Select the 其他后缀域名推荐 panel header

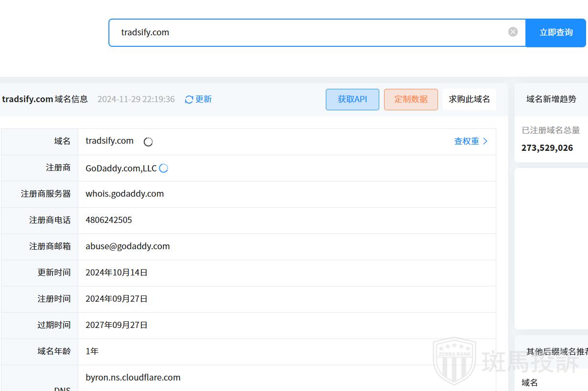(x=556, y=352)
